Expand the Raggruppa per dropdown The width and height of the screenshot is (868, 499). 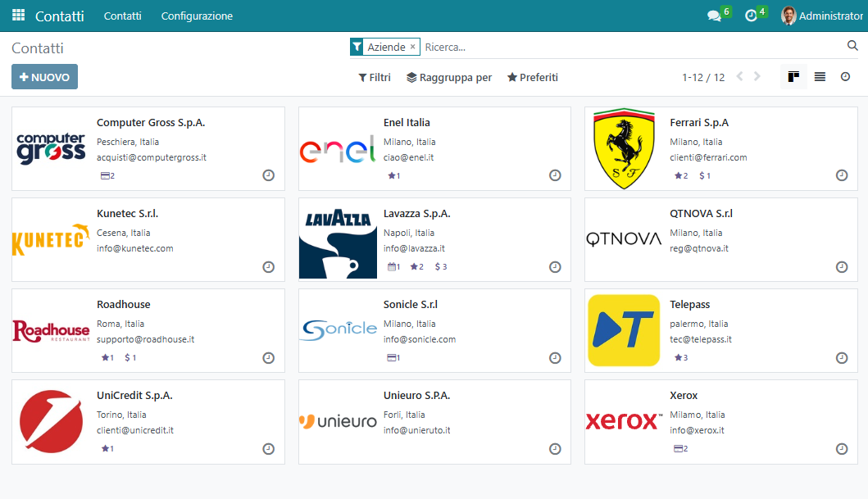click(x=449, y=77)
